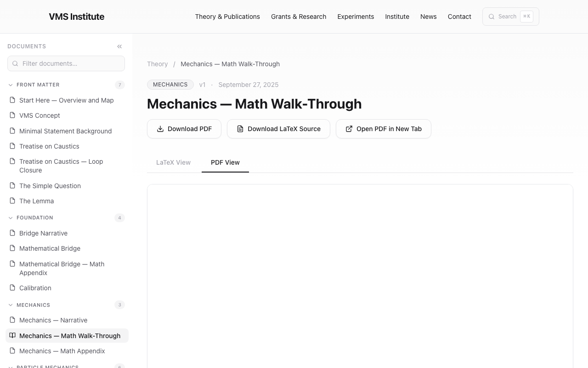588x368 pixels.
Task: Click the MECHANICS category badge
Action: [170, 85]
